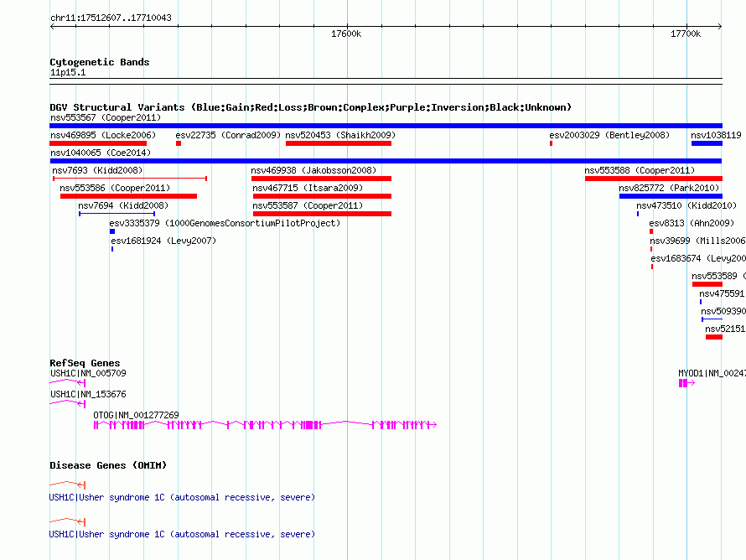This screenshot has width=746, height=560.
Task: Click the nsv825772 (Park2010) blue gain bar
Action: coord(671,196)
